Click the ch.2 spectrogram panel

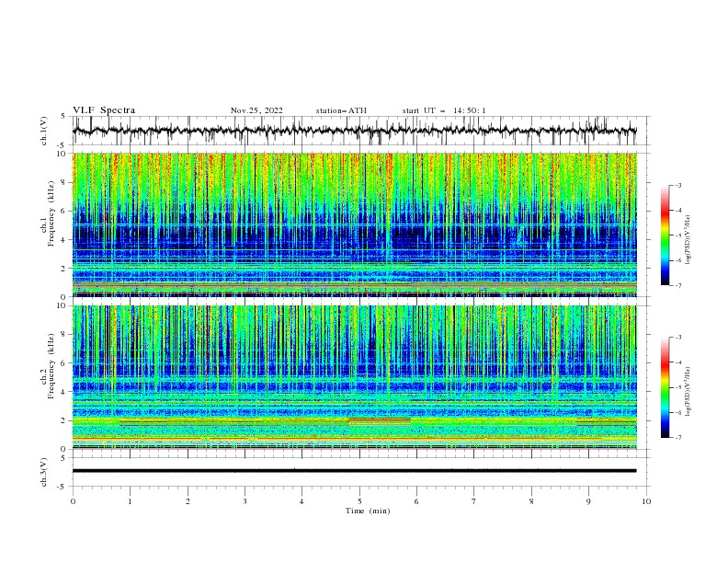(x=355, y=377)
